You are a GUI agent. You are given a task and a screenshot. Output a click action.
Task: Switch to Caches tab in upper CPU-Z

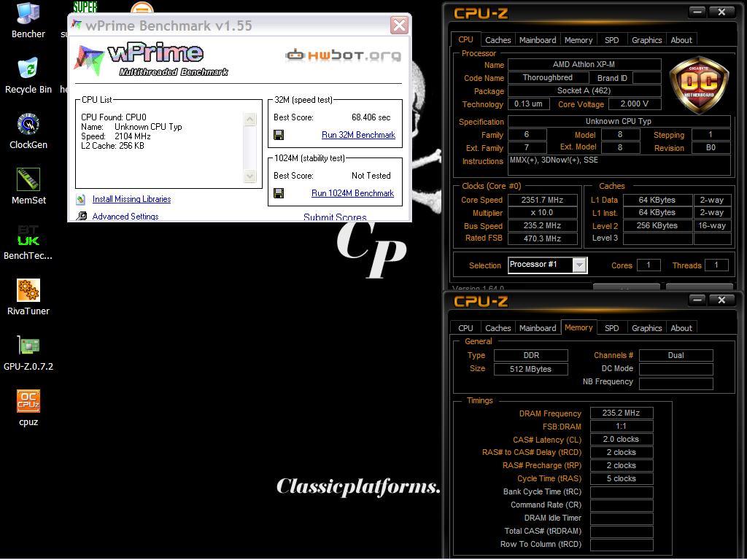pos(498,40)
